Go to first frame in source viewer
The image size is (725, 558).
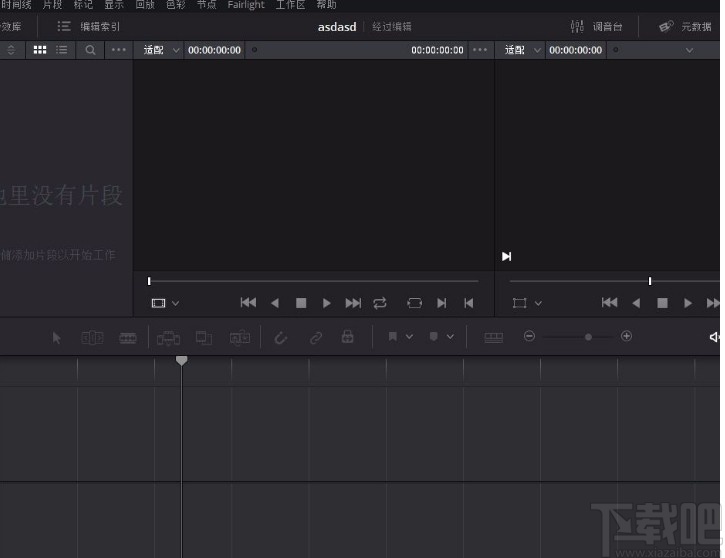coord(248,303)
